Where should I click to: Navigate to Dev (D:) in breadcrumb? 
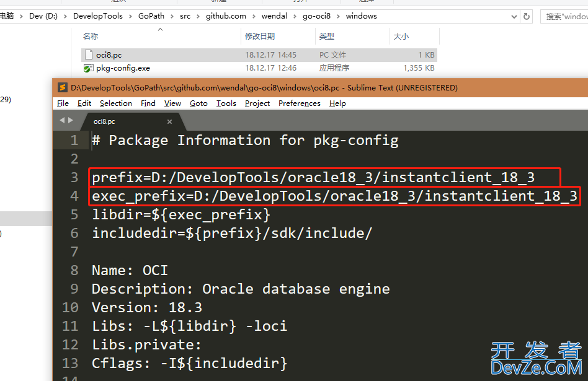coord(43,16)
